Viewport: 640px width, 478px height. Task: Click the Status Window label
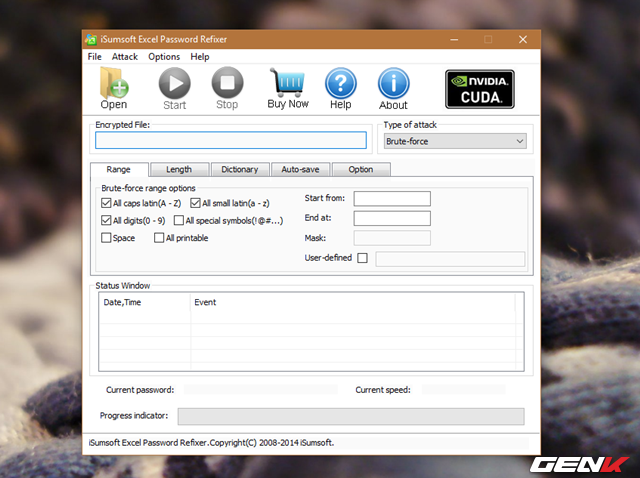click(123, 286)
